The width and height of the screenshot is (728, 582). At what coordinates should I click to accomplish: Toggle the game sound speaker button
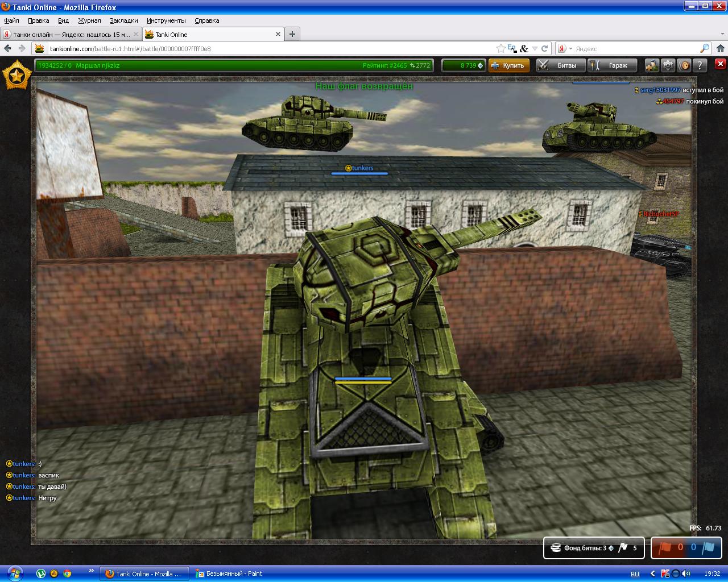(x=684, y=65)
